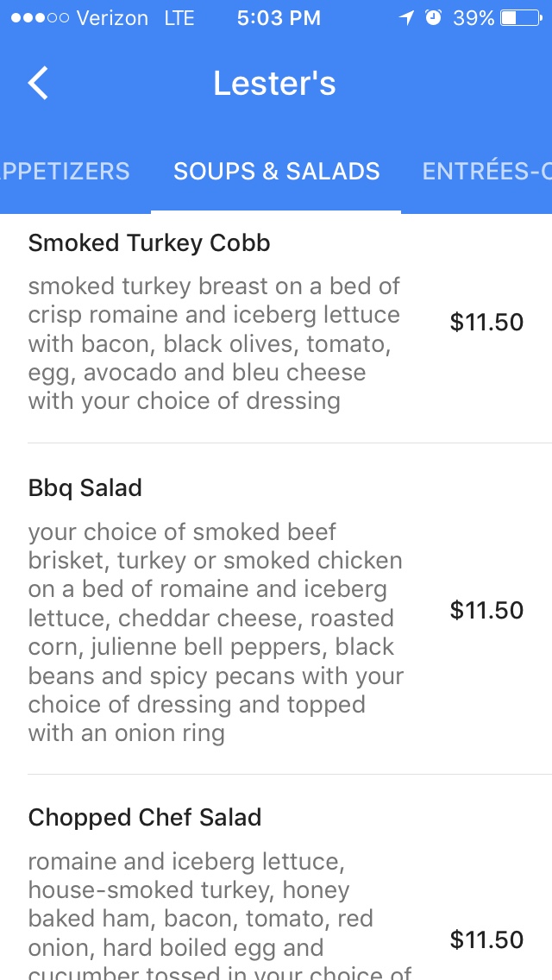Screen dimensions: 552x980
Task: Open the Entrées tab
Action: click(x=486, y=171)
